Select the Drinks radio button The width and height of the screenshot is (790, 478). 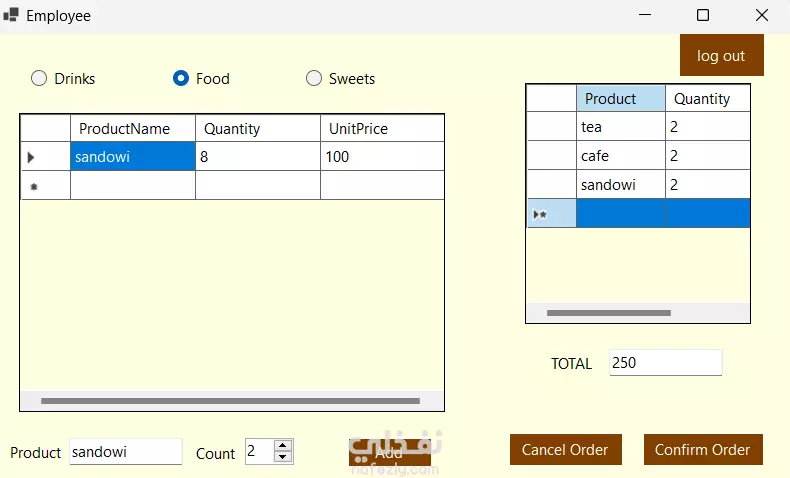[39, 78]
